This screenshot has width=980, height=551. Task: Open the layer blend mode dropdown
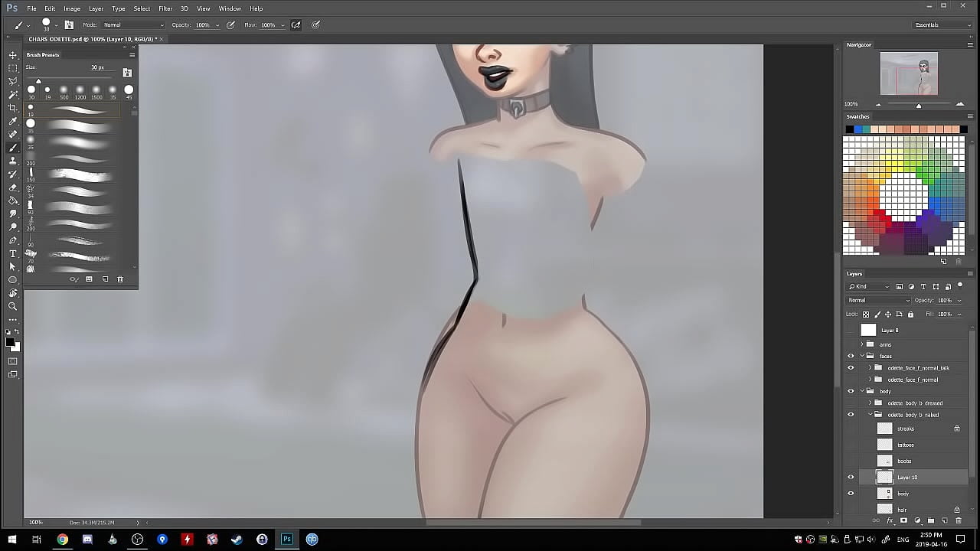pos(878,300)
